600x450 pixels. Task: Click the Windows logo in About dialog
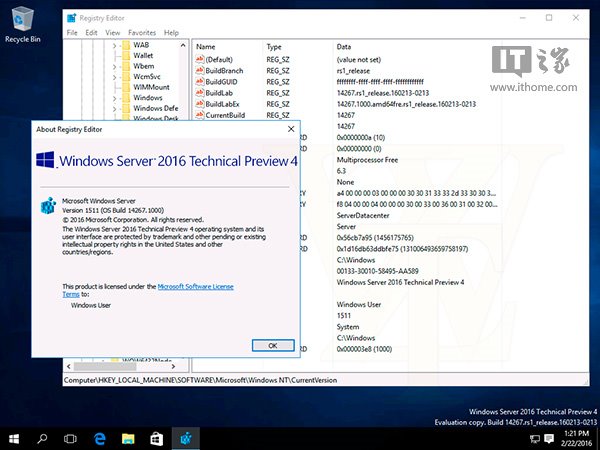(45, 160)
